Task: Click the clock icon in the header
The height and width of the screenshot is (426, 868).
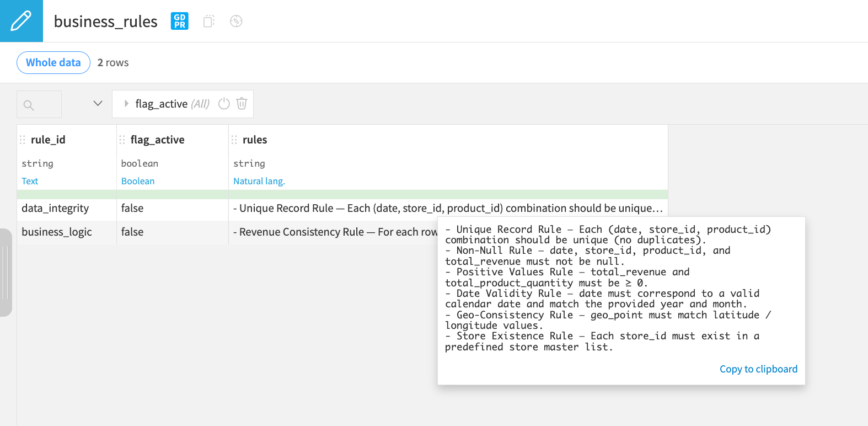Action: pyautogui.click(x=235, y=21)
